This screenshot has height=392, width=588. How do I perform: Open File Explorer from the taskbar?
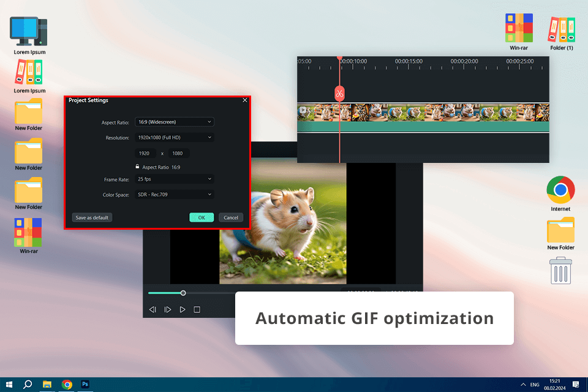[x=47, y=385]
